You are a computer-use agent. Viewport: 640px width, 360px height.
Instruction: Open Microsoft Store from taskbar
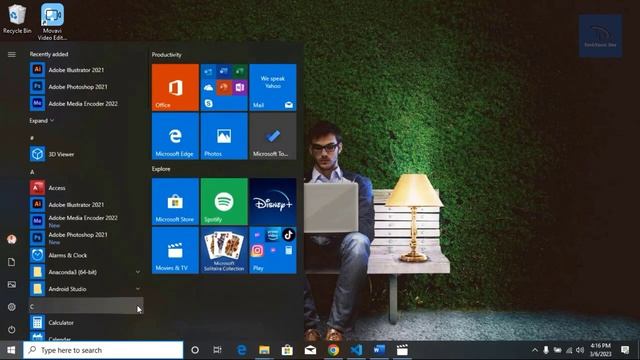(287, 350)
